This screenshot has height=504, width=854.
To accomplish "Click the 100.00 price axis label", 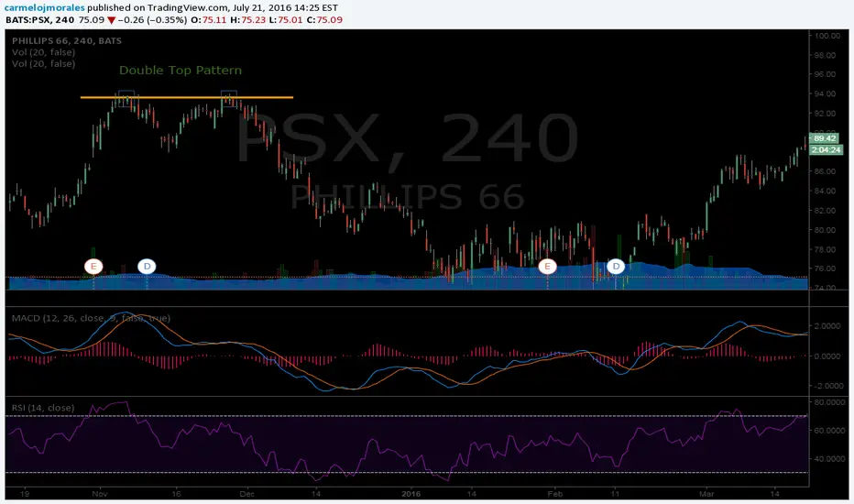I will 827,36.
